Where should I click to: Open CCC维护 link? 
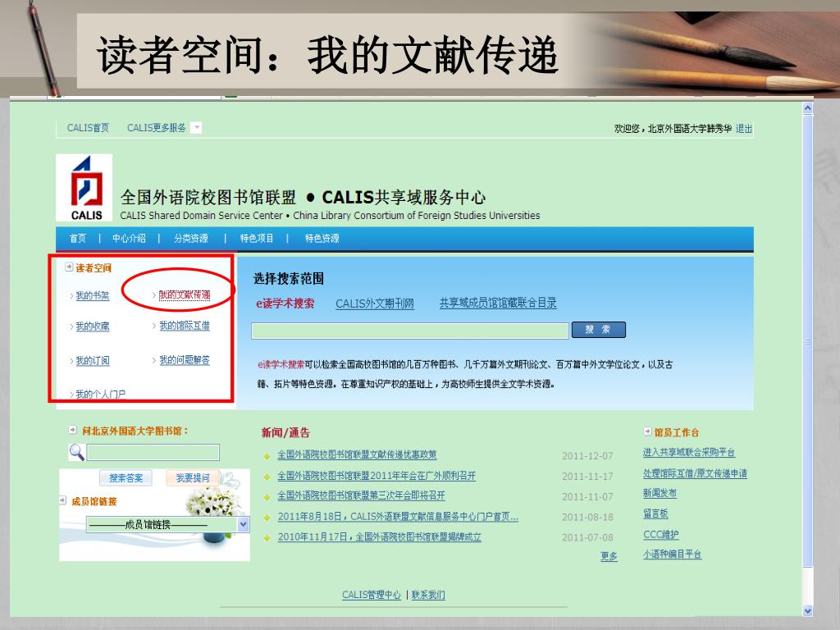coord(660,535)
